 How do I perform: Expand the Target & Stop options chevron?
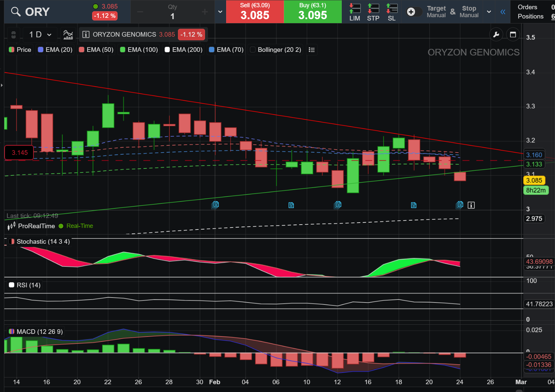click(489, 12)
